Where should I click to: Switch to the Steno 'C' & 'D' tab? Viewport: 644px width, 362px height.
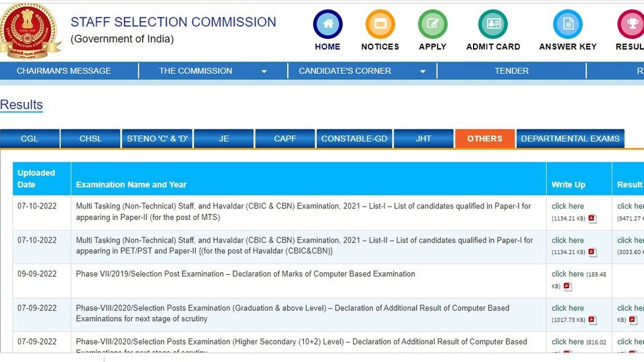157,139
